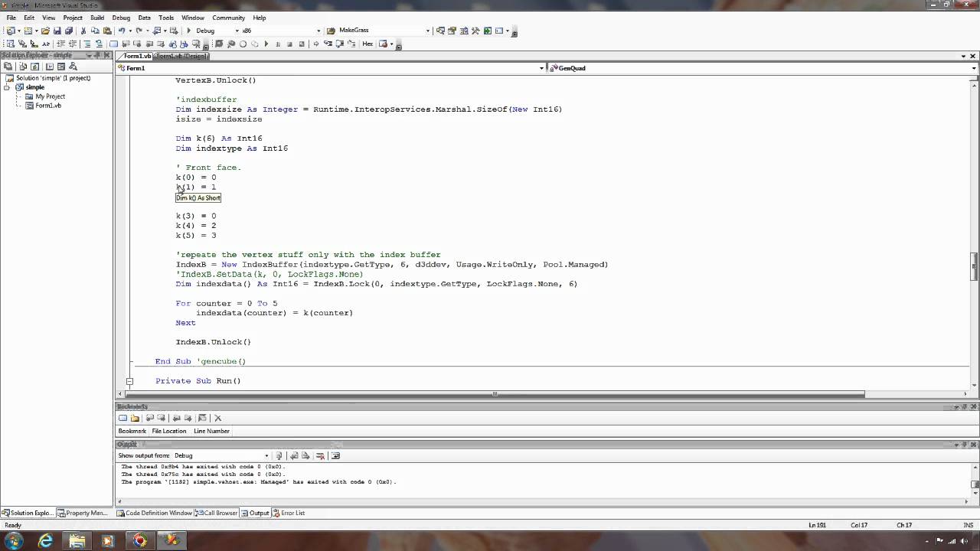
Task: Switch to the Form1.vb [Design] tab
Action: pos(181,56)
